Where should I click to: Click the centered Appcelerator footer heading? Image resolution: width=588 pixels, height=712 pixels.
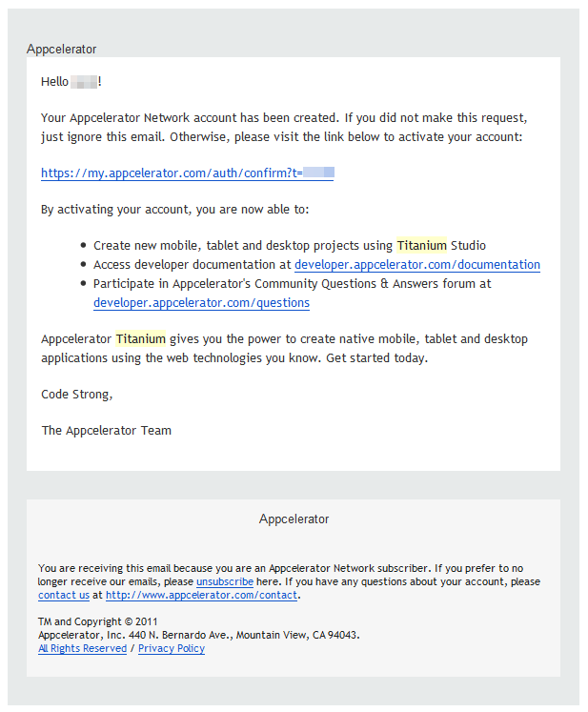pos(294,519)
